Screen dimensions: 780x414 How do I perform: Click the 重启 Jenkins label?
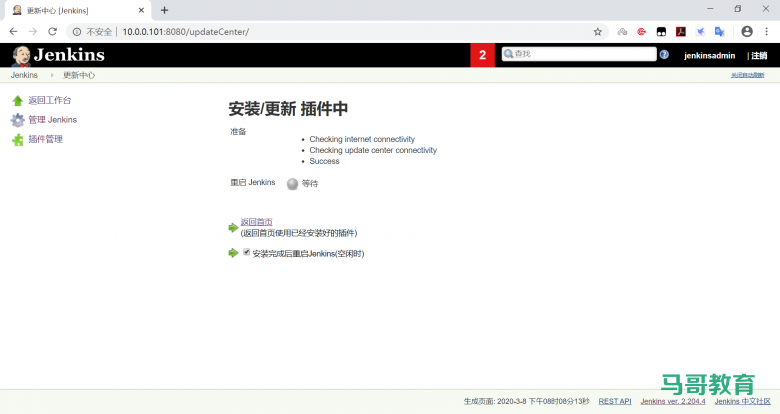point(253,183)
